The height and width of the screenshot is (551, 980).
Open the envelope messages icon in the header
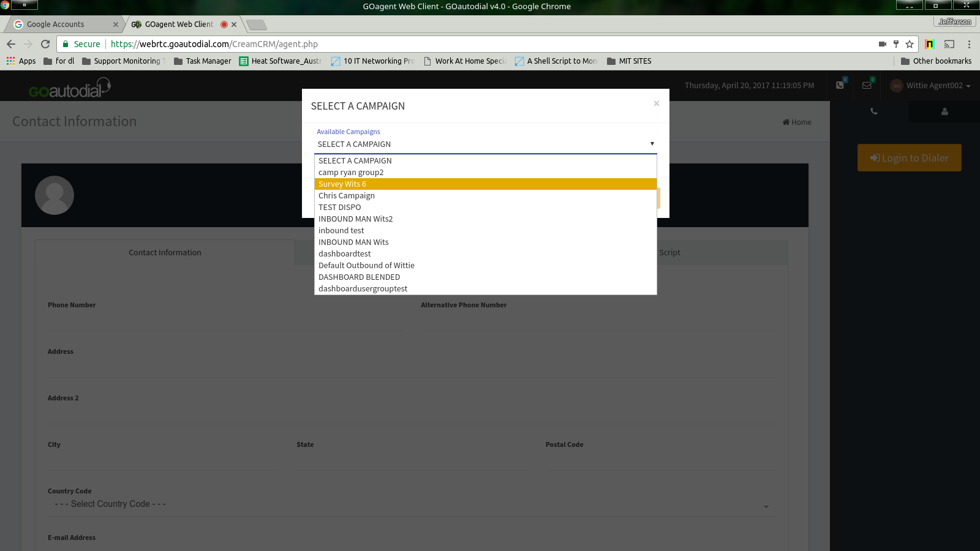(867, 85)
